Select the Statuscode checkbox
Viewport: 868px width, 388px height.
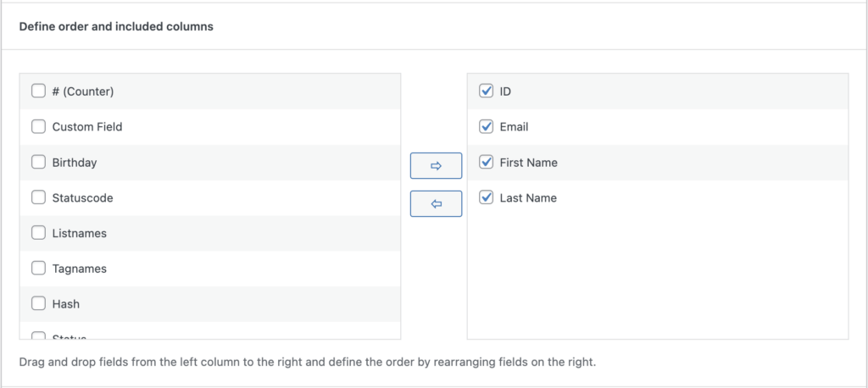[38, 198]
